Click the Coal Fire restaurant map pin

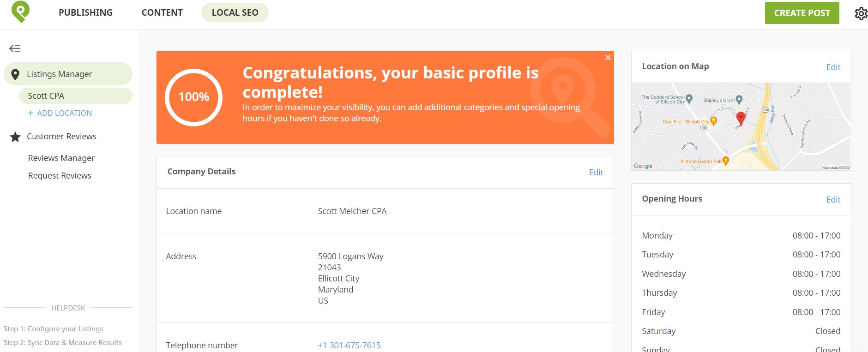coord(713,121)
